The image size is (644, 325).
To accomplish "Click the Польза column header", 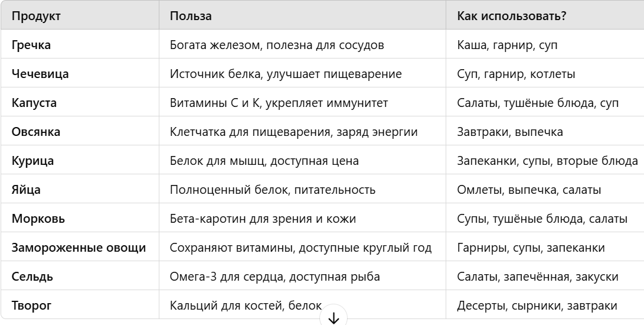I will [x=191, y=16].
